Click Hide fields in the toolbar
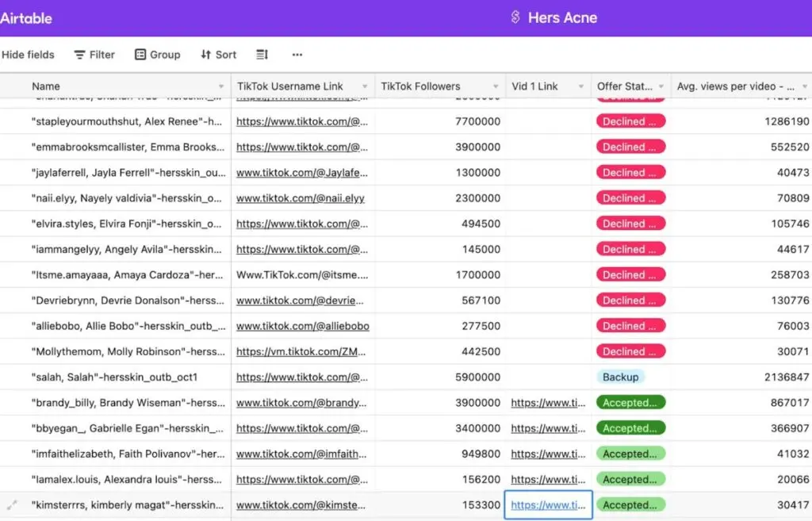 tap(28, 55)
